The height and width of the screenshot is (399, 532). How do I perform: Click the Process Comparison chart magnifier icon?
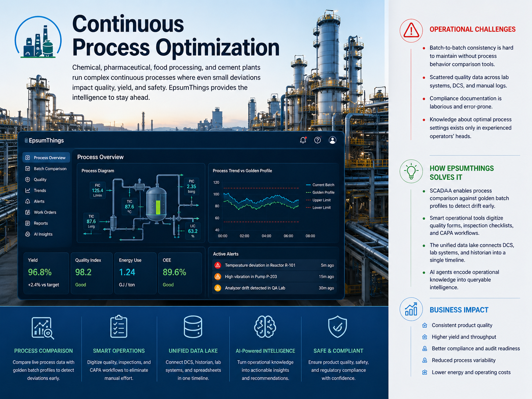(x=43, y=328)
